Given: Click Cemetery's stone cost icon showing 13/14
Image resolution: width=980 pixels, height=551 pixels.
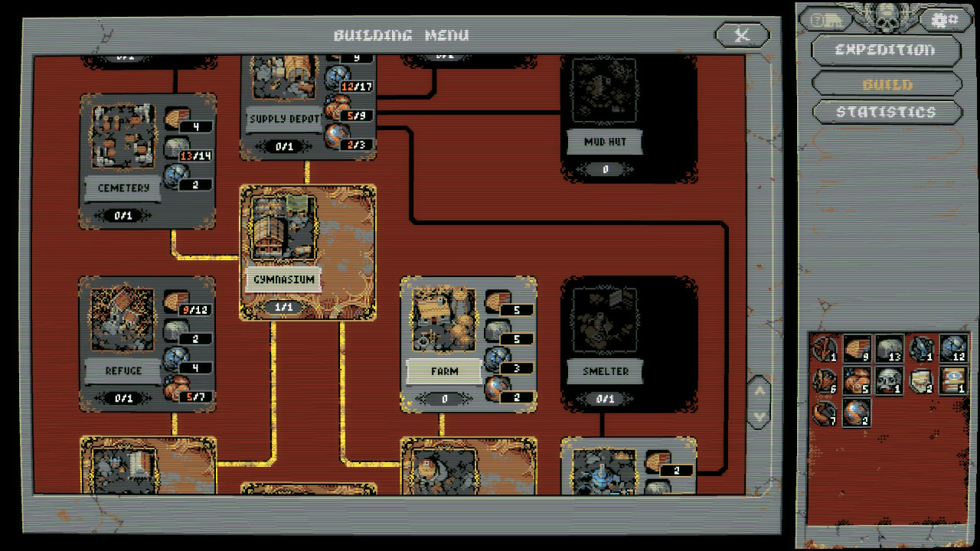Looking at the screenshot, I should [x=177, y=148].
